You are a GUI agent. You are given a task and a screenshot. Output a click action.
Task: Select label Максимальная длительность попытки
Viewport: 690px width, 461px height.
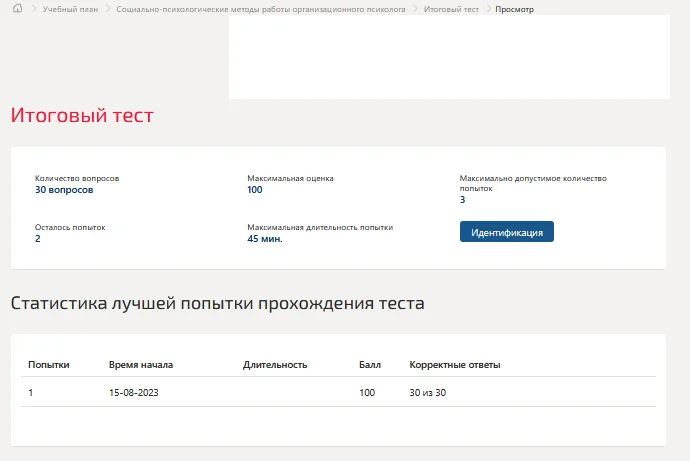pos(320,227)
